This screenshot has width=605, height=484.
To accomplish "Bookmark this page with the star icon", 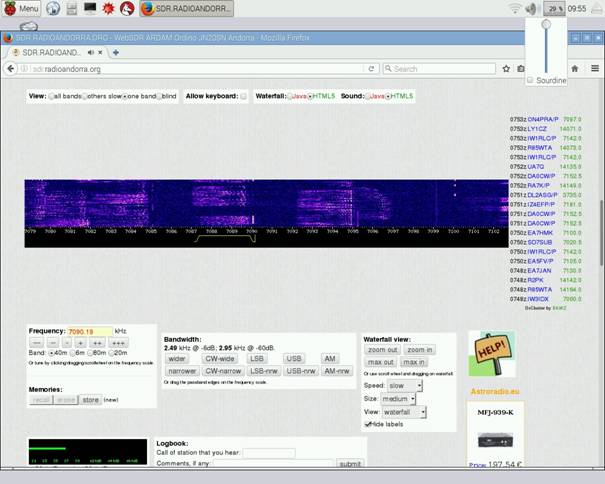I will click(506, 69).
